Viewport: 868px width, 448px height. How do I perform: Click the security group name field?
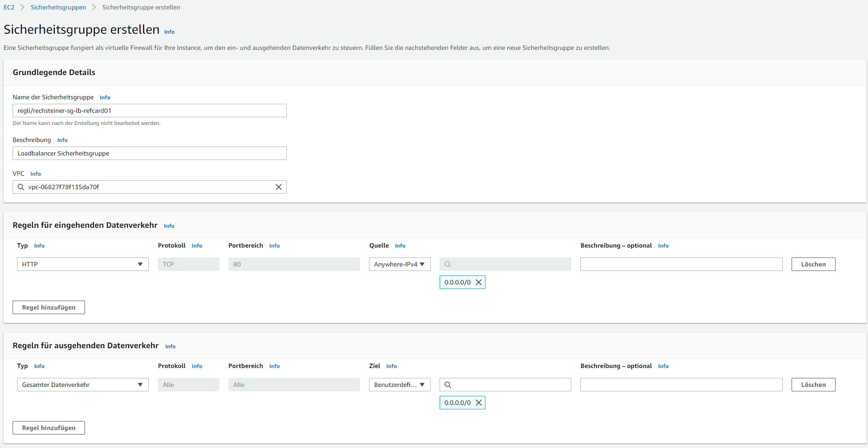149,111
